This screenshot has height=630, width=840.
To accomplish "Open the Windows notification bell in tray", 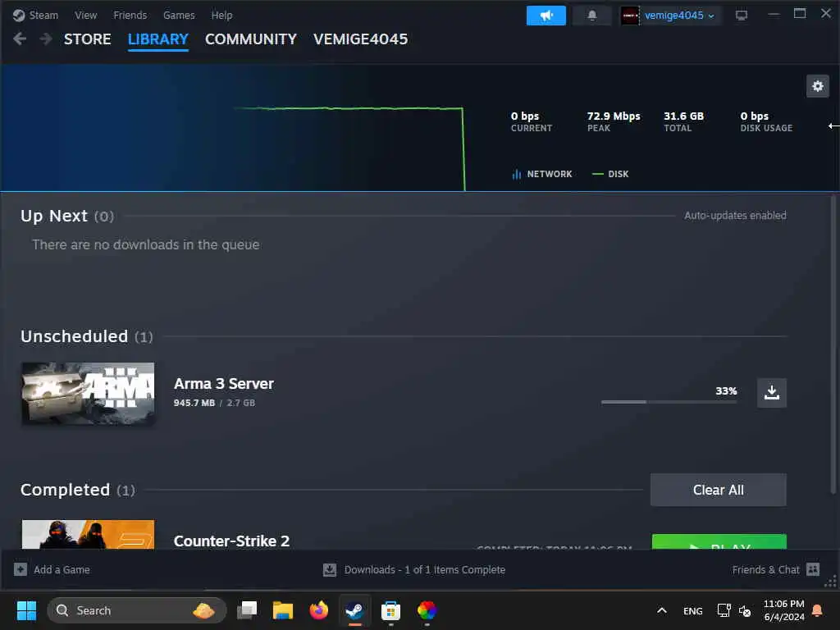I will (x=817, y=610).
